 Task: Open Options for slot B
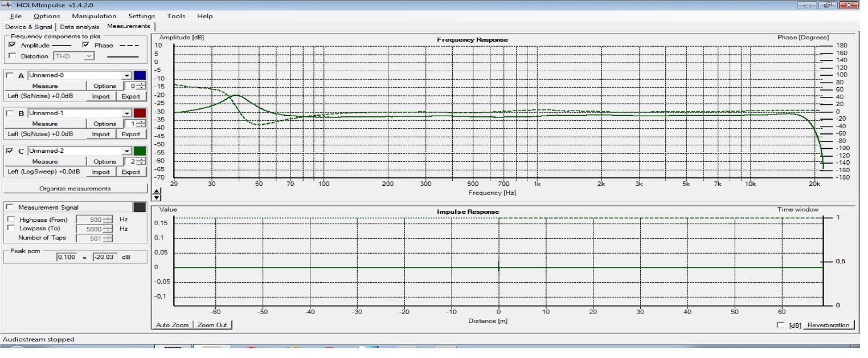click(x=105, y=124)
